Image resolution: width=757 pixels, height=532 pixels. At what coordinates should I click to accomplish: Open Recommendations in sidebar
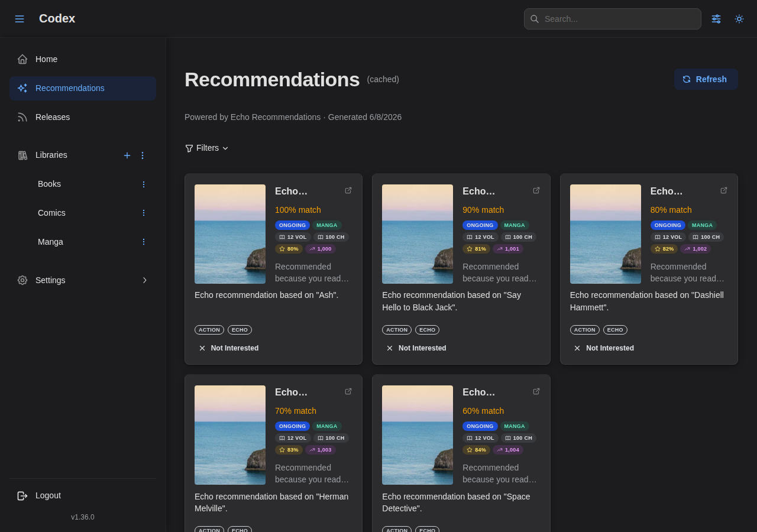click(x=83, y=88)
